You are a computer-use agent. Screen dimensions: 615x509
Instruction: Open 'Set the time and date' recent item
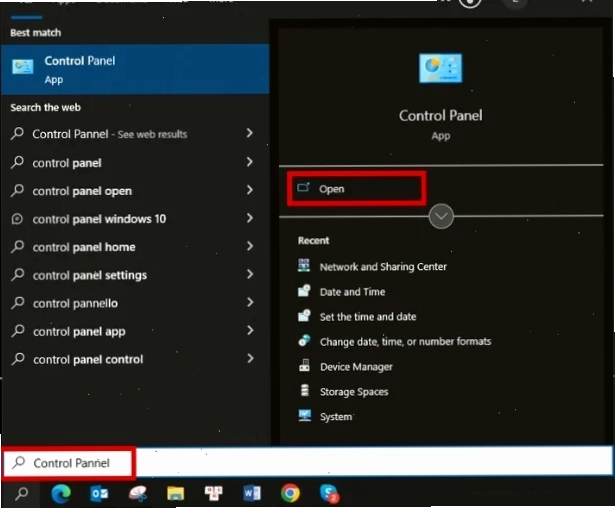(x=357, y=316)
